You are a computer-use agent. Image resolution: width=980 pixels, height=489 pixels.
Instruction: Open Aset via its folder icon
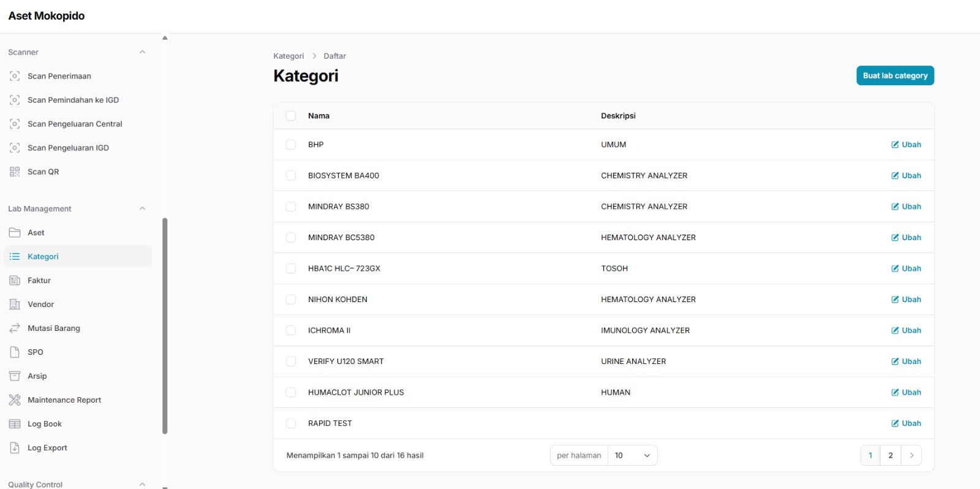pos(15,233)
